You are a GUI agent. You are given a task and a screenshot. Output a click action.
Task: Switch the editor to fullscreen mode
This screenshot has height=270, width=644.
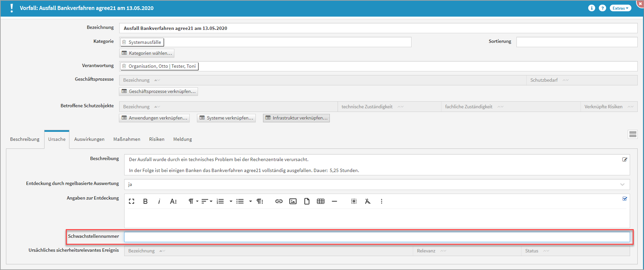[132, 201]
